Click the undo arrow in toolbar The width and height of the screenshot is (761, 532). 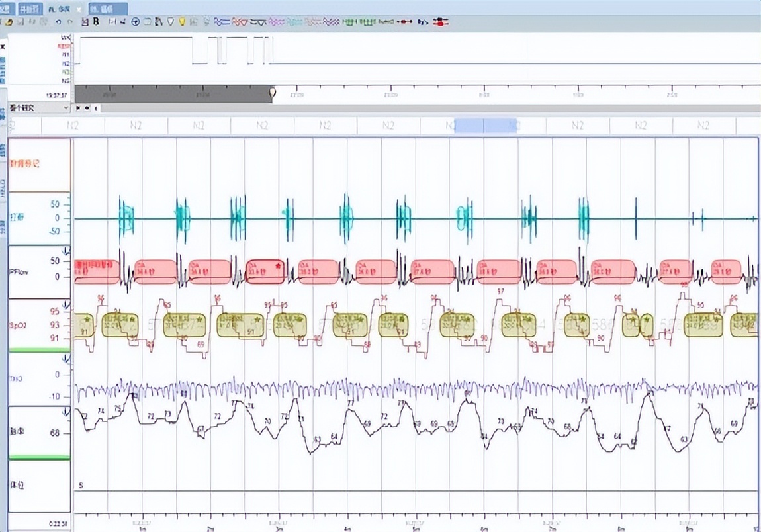pyautogui.click(x=59, y=22)
